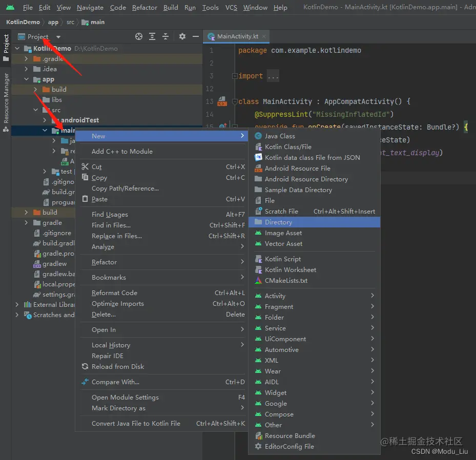Open the Refactor menu in menu bar
Image resolution: width=476 pixels, height=460 pixels.
(x=144, y=7)
